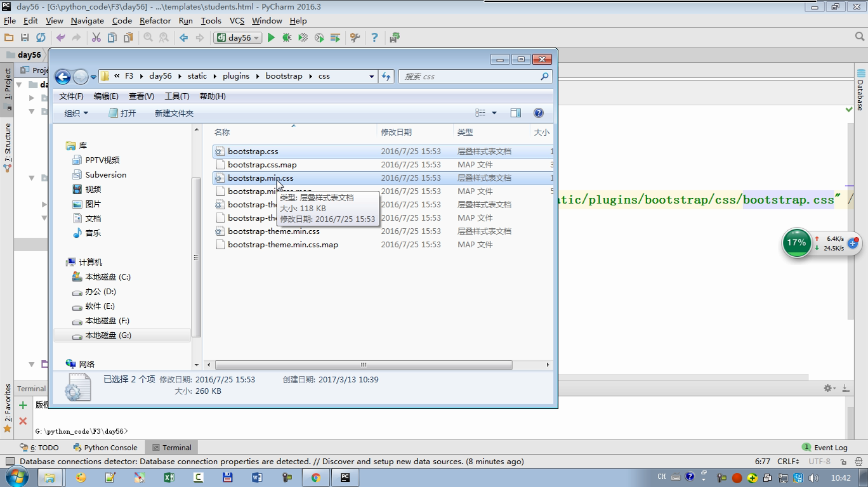
Task: Toggle the 1: Project side panel
Action: (8, 85)
